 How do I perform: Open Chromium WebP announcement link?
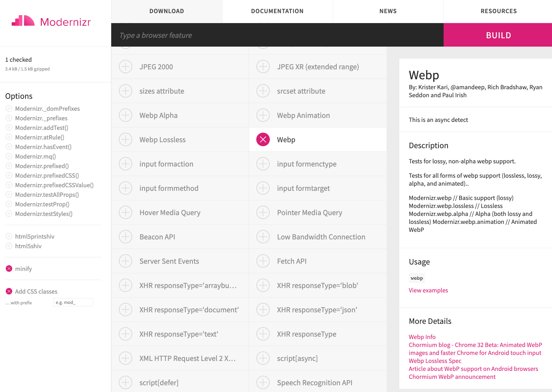(x=452, y=376)
